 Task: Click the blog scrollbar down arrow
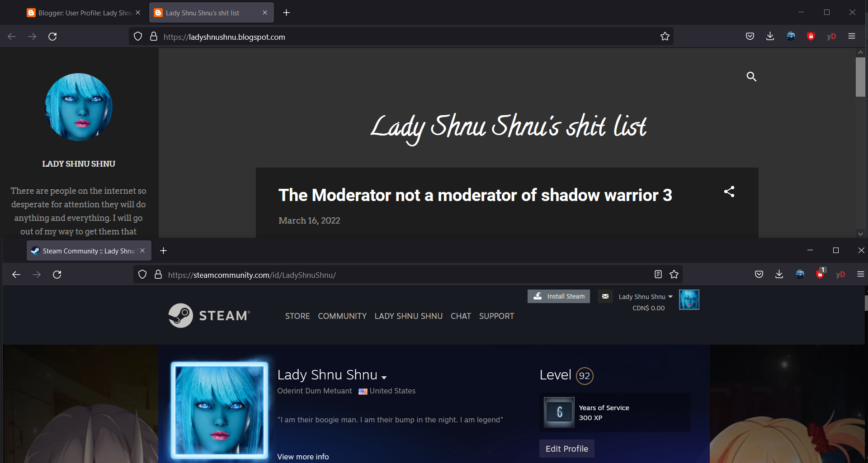click(860, 234)
